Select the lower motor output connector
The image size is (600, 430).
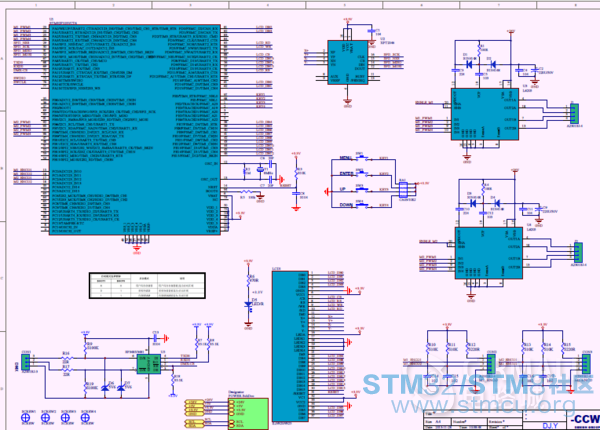pyautogui.click(x=578, y=252)
